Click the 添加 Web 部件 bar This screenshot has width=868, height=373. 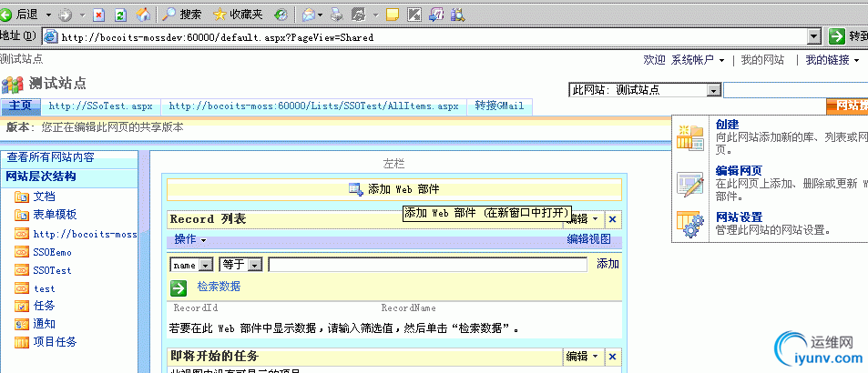point(394,189)
